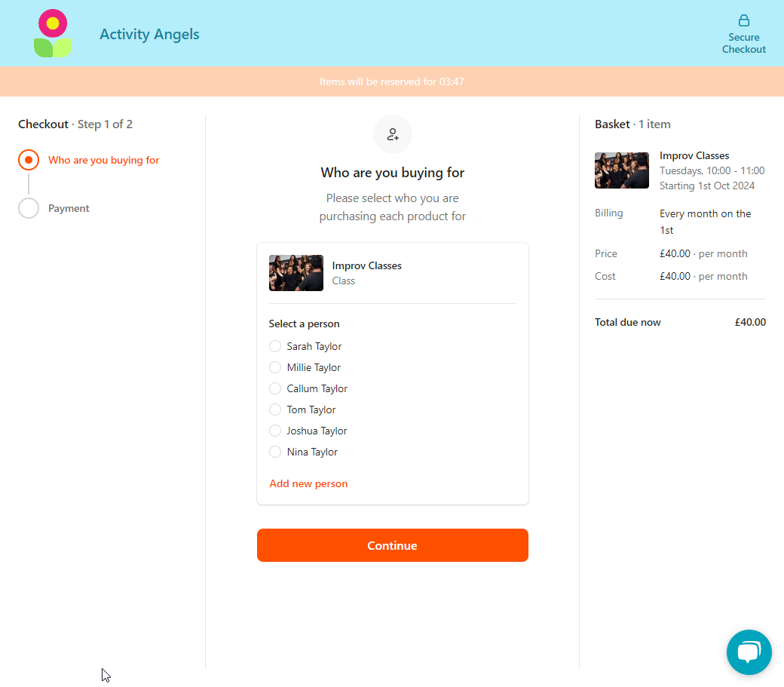Open the chat bubble widget
The width and height of the screenshot is (784, 687).
tap(749, 652)
